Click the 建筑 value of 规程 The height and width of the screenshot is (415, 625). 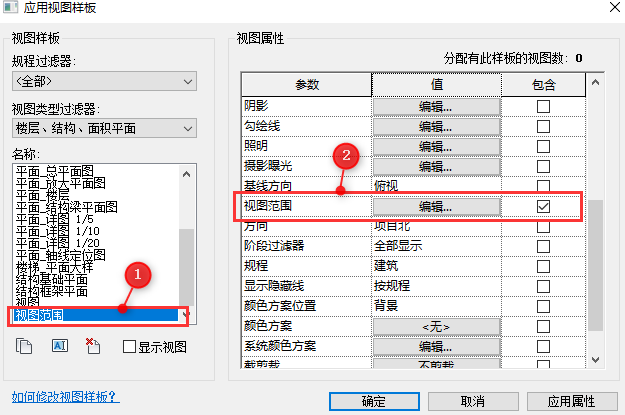[386, 266]
